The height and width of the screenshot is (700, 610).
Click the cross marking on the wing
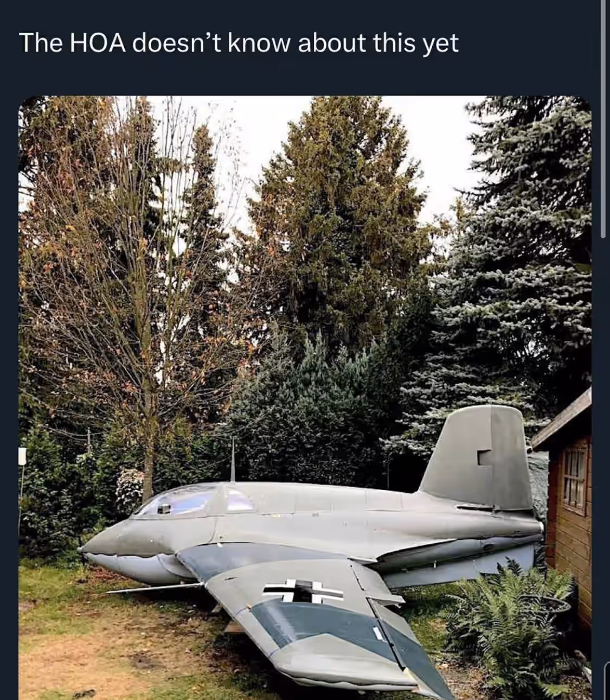coord(304,591)
